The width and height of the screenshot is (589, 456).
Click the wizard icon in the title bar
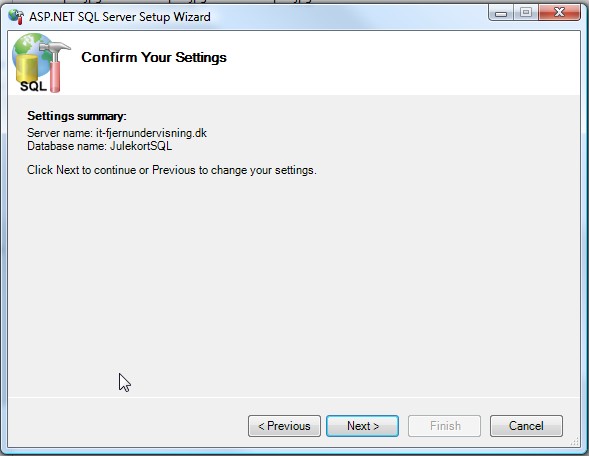(x=16, y=17)
